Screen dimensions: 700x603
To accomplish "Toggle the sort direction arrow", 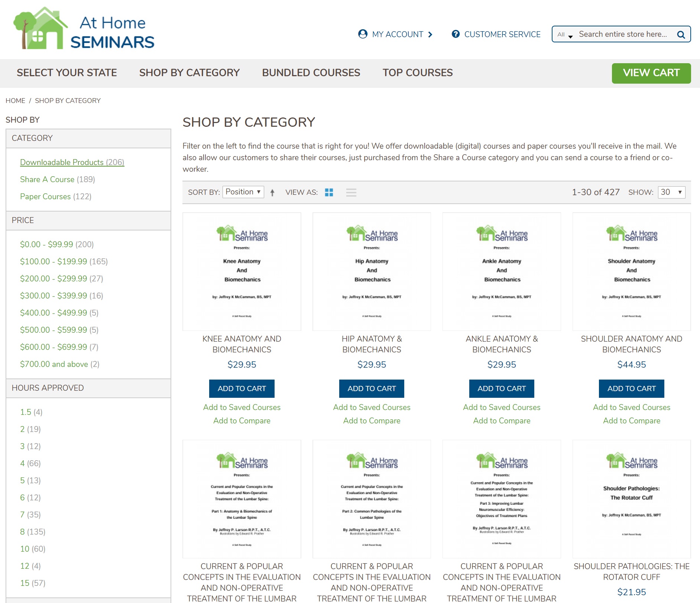I will coord(272,192).
